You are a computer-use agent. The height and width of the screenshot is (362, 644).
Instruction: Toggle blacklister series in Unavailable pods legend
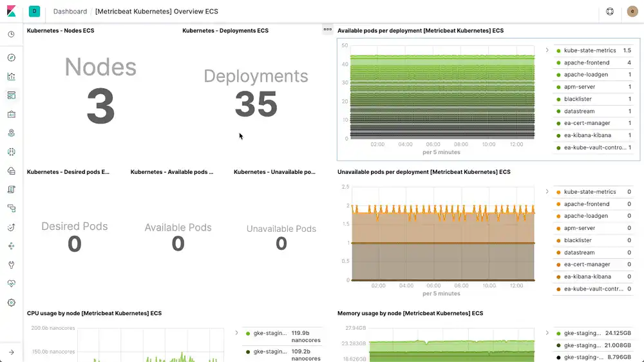point(578,240)
